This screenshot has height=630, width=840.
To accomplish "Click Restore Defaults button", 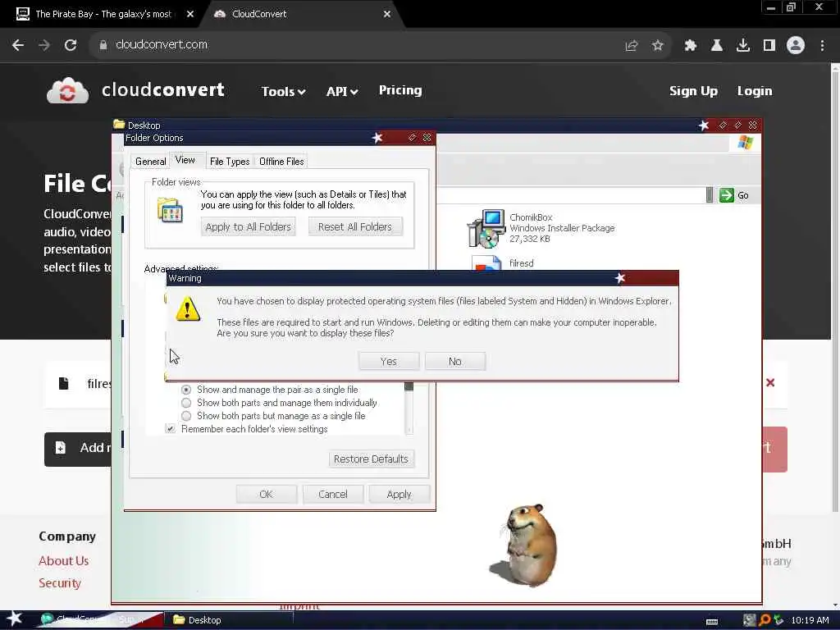I will pos(371,459).
